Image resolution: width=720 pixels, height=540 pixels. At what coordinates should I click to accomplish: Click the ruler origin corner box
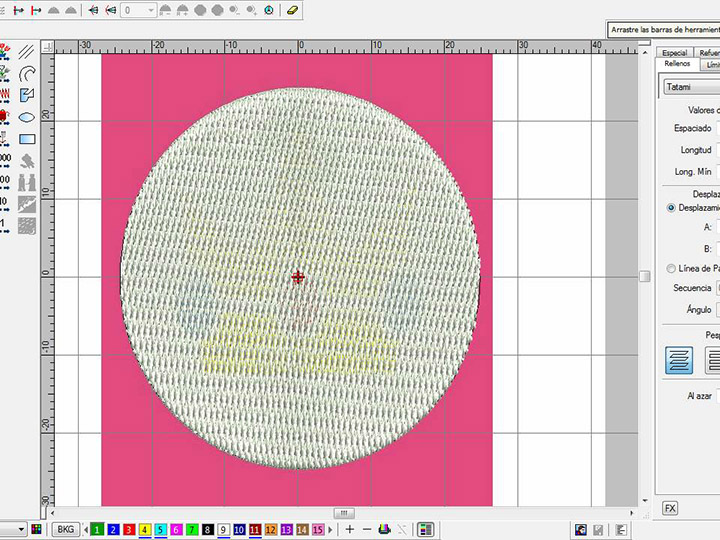47,47
